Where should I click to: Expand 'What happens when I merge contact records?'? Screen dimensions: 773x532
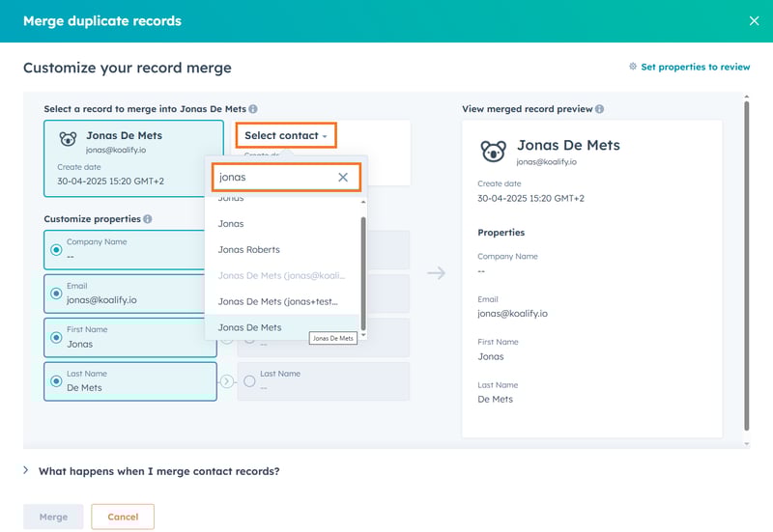coord(152,471)
